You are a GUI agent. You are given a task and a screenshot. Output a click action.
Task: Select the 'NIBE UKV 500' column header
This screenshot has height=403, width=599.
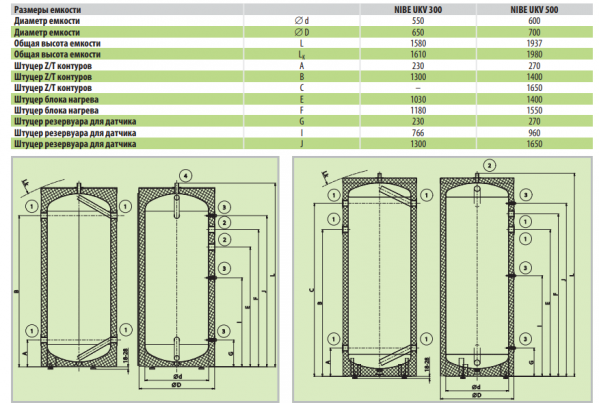click(x=534, y=10)
